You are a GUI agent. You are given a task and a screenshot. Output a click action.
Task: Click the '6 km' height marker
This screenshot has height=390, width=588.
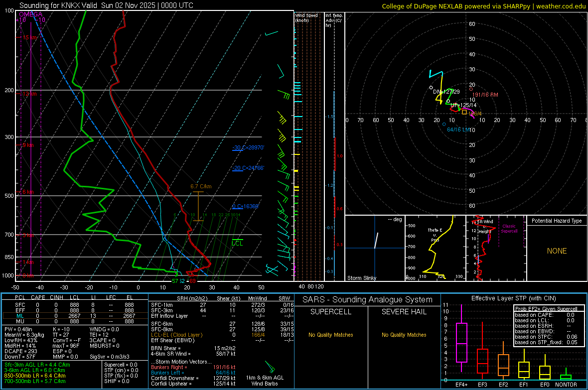(x=28, y=192)
